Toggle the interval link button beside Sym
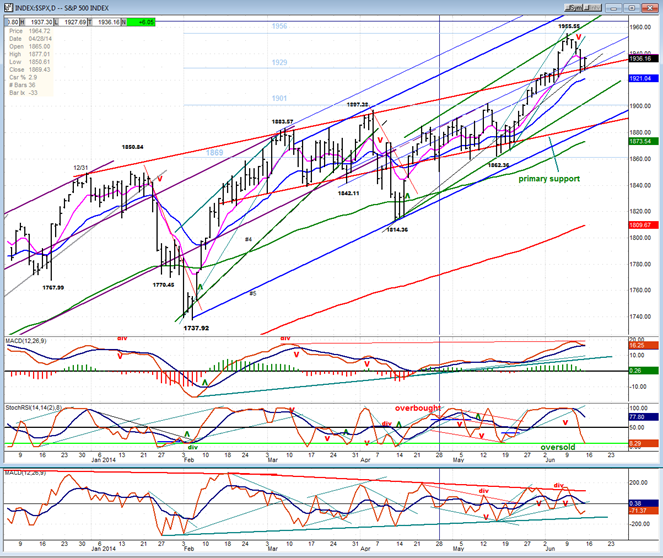663x558 pixels. (592, 8)
